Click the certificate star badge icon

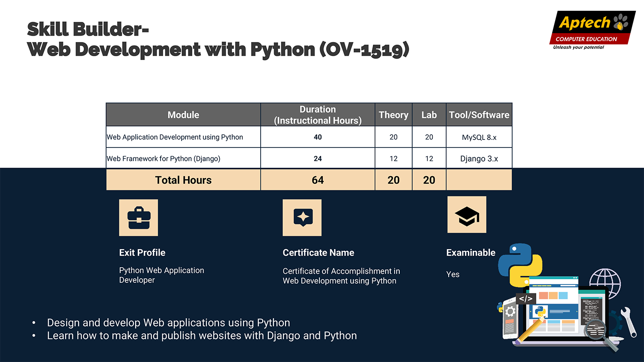coord(302,217)
